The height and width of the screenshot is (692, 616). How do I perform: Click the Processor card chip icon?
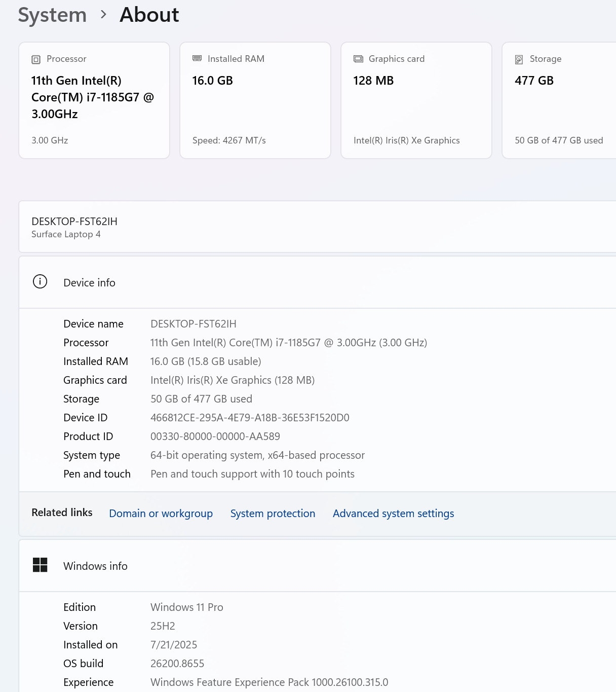point(36,59)
